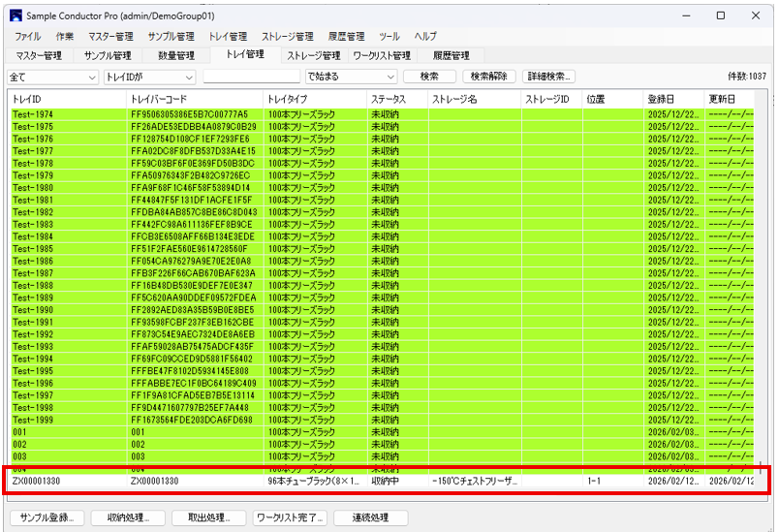Switch to the ストレージ管理 tab
779x532 pixels.
tap(314, 55)
